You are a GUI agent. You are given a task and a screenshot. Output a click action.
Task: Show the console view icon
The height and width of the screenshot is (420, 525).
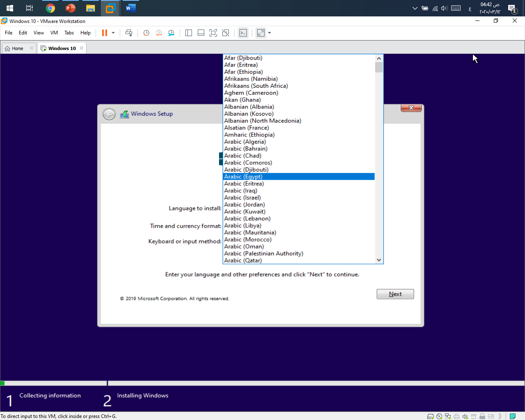point(243,33)
